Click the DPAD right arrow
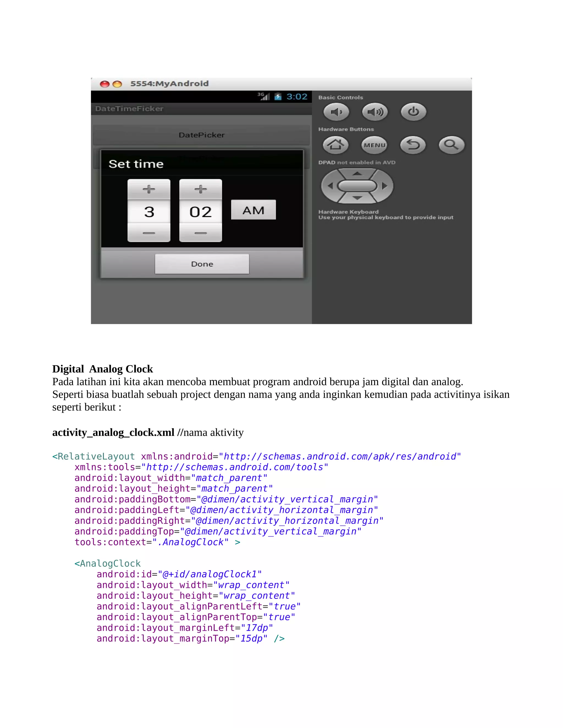Screen dimensions: 563x728 coord(385,186)
